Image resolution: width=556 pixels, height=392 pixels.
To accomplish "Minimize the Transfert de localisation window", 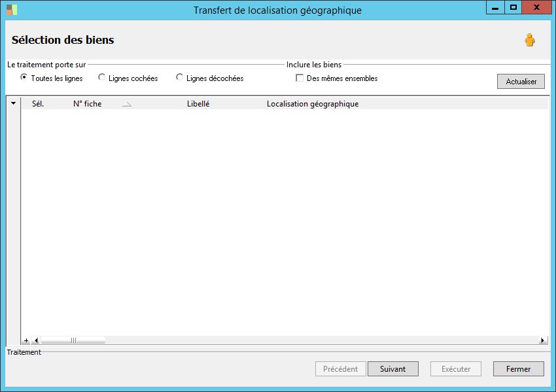I will point(495,7).
